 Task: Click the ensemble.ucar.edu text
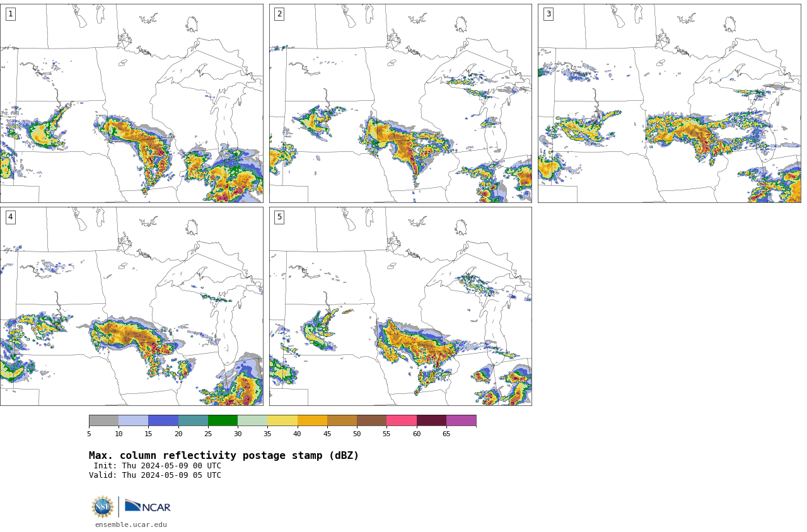[x=131, y=524]
